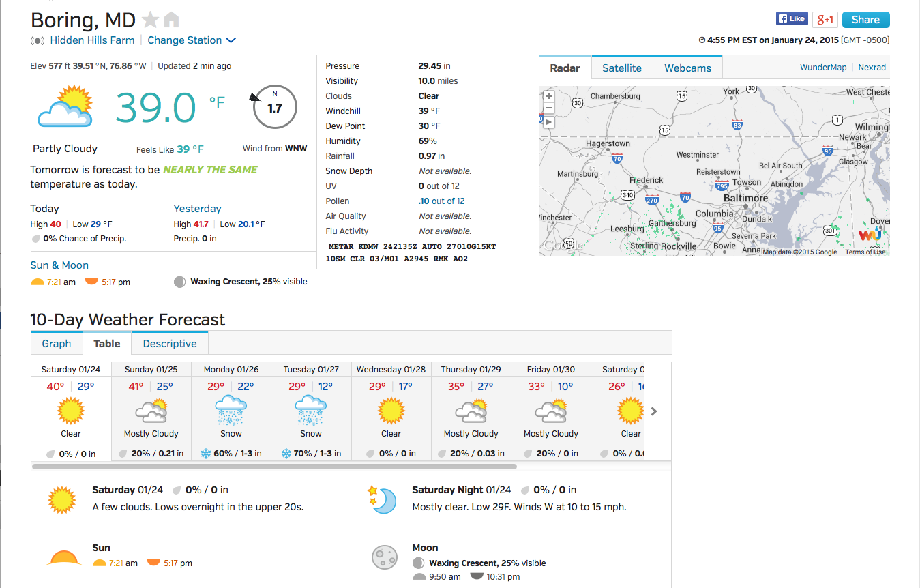Play the radar animation
The height and width of the screenshot is (588, 920).
coord(548,122)
